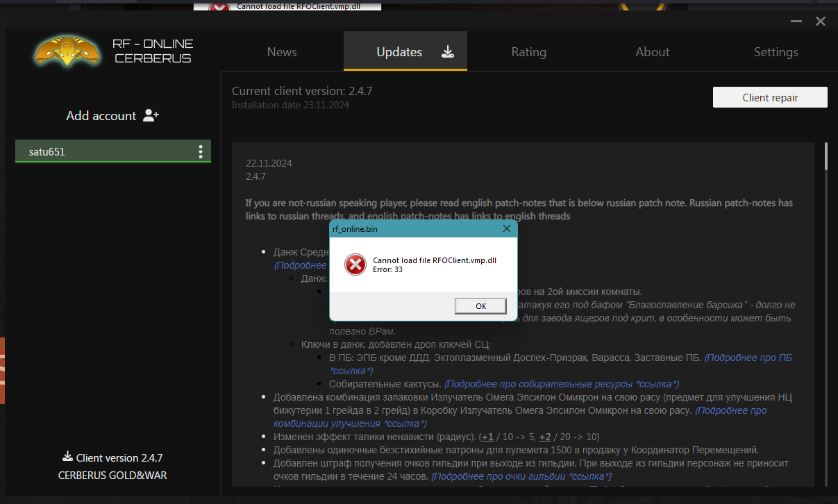Click the download icon on Updates tab

click(448, 51)
